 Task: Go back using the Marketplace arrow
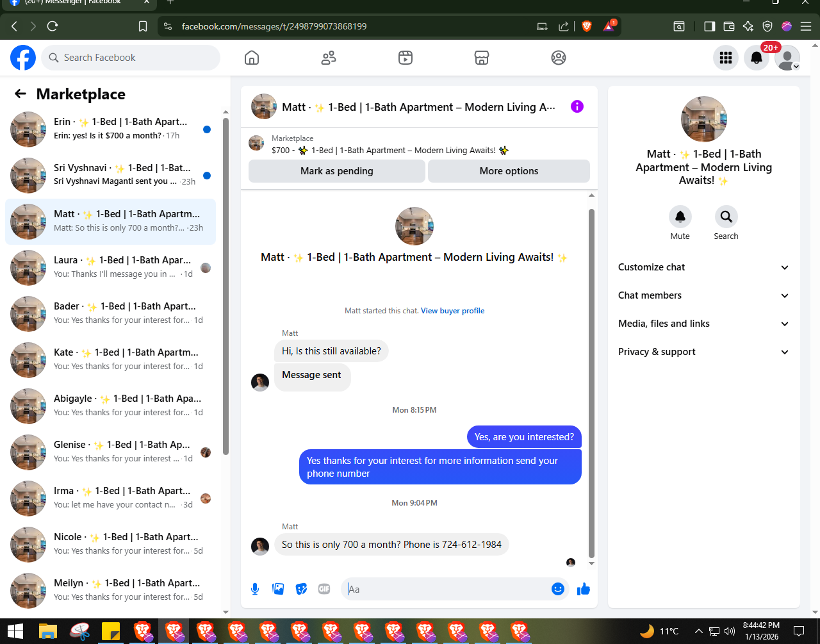click(20, 94)
